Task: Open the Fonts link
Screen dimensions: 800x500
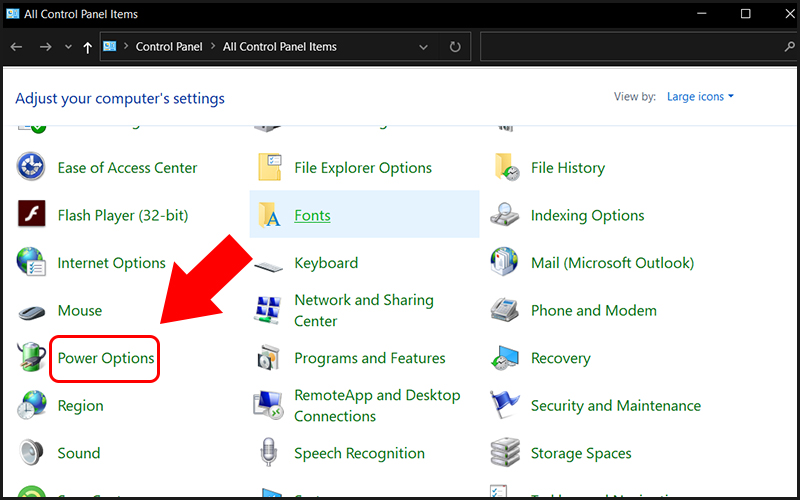Action: tap(312, 215)
